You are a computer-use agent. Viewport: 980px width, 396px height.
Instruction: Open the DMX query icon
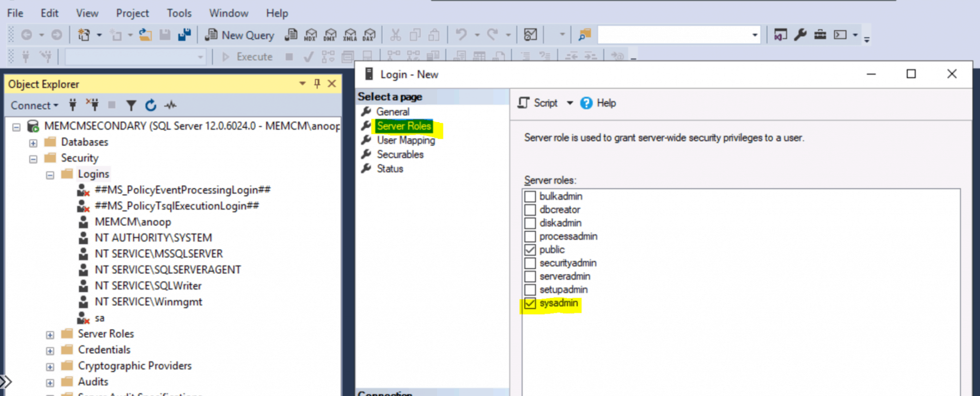330,35
